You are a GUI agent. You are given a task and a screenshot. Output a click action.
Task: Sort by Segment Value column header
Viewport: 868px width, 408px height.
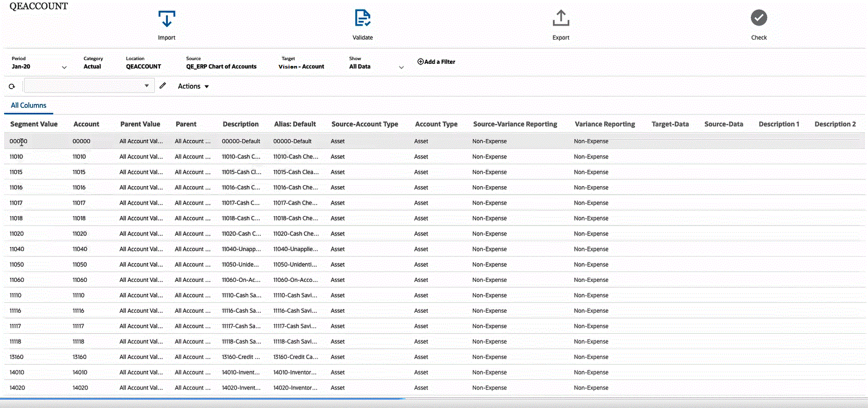click(34, 124)
